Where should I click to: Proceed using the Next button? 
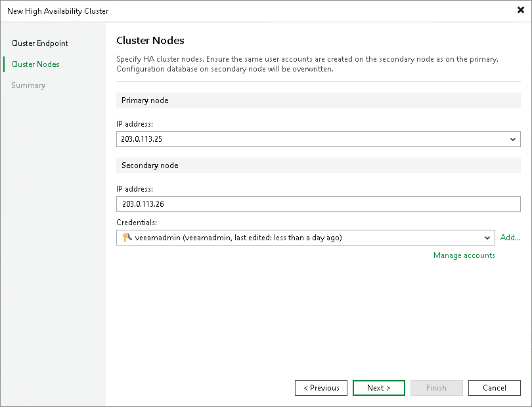click(379, 388)
